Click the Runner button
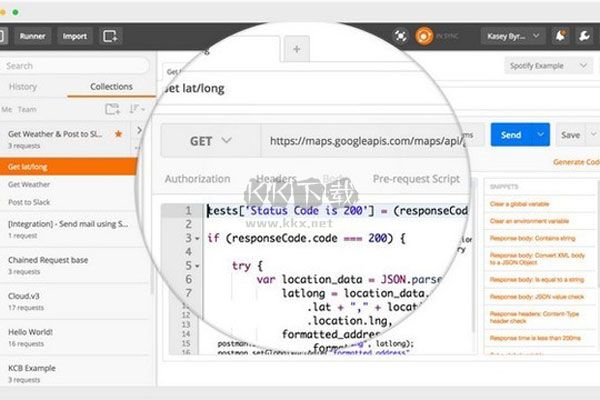 (33, 36)
